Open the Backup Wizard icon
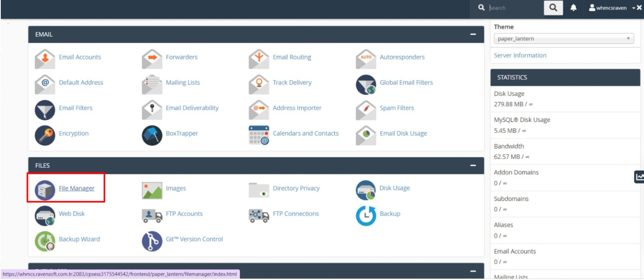The height and width of the screenshot is (280, 644). click(45, 241)
